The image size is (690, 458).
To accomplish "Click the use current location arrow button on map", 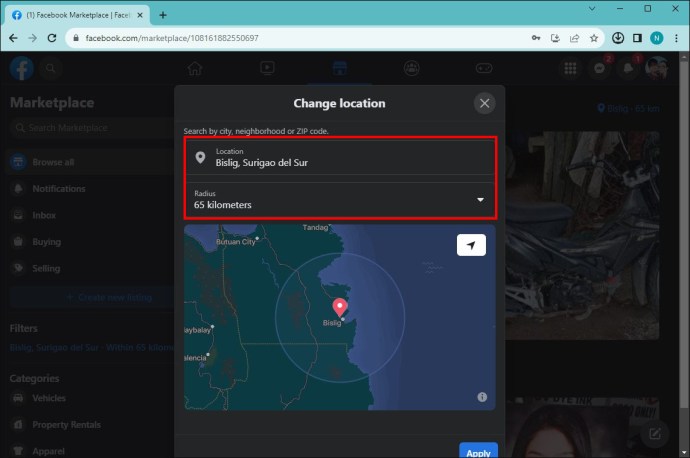I will [x=471, y=245].
